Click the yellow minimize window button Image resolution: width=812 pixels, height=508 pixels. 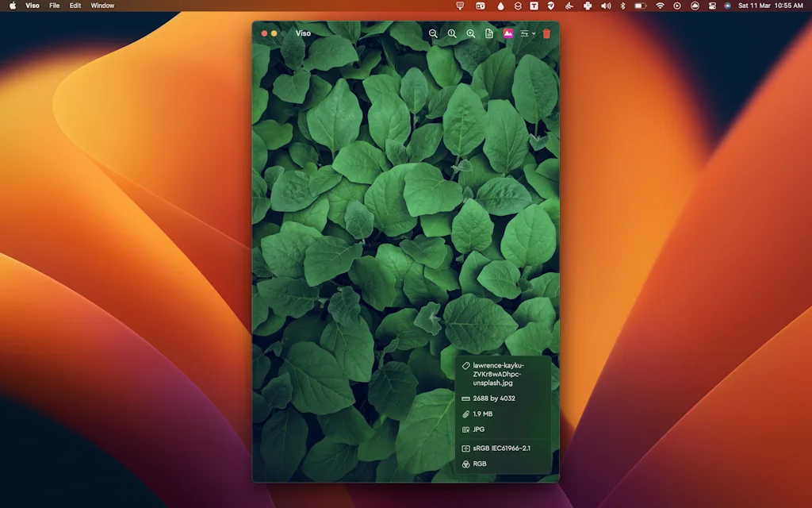pos(274,33)
